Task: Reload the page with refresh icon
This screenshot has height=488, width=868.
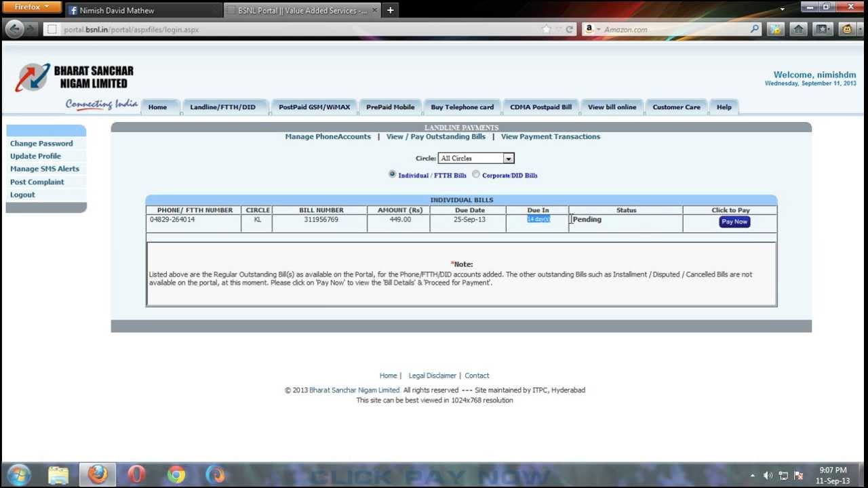Action: click(x=570, y=29)
